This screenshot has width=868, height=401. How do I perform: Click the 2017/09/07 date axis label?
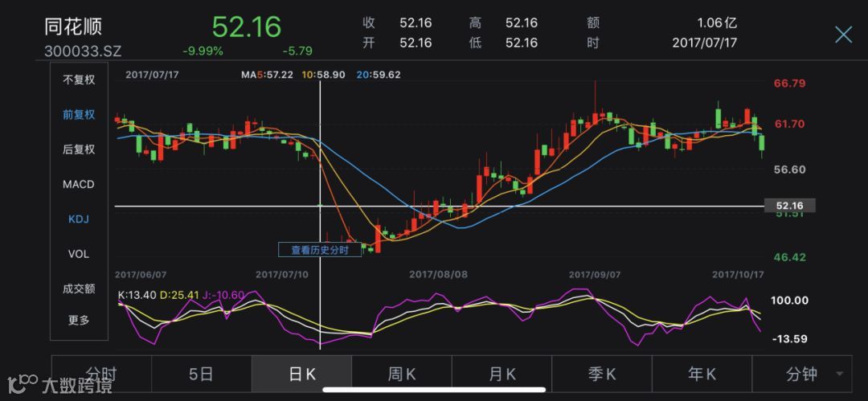(x=595, y=274)
